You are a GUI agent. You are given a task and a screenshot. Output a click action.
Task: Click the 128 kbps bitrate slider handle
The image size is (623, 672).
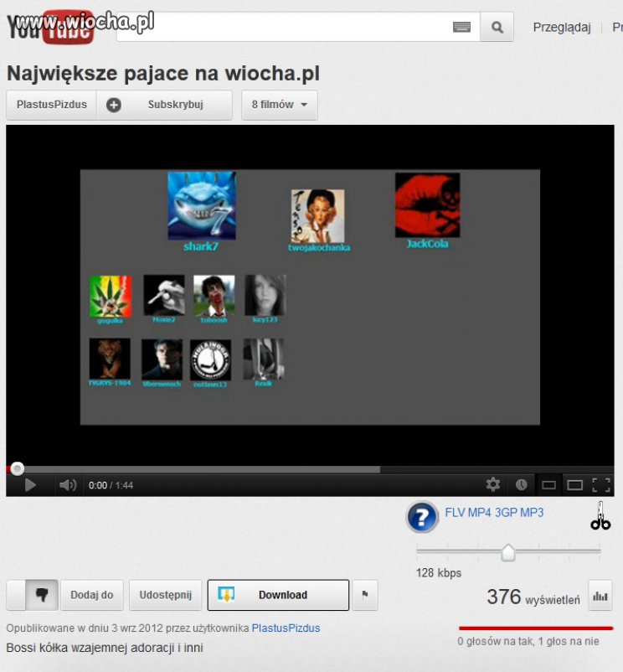(x=508, y=552)
